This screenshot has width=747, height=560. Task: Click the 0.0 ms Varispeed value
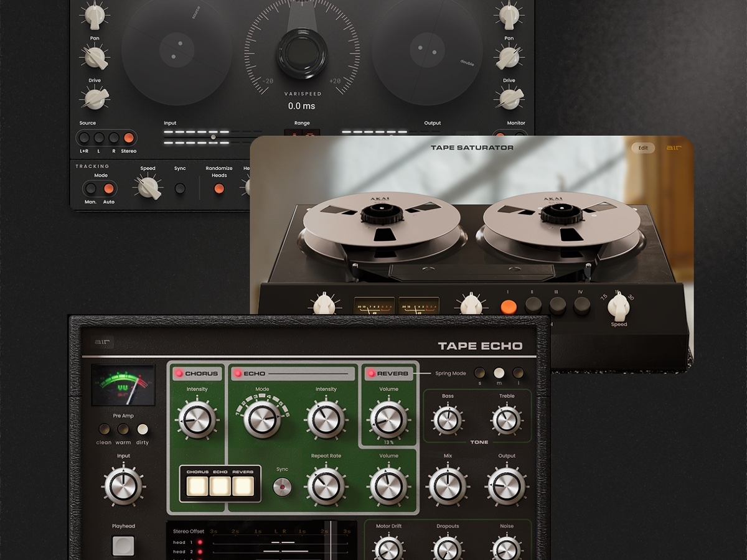pyautogui.click(x=301, y=106)
